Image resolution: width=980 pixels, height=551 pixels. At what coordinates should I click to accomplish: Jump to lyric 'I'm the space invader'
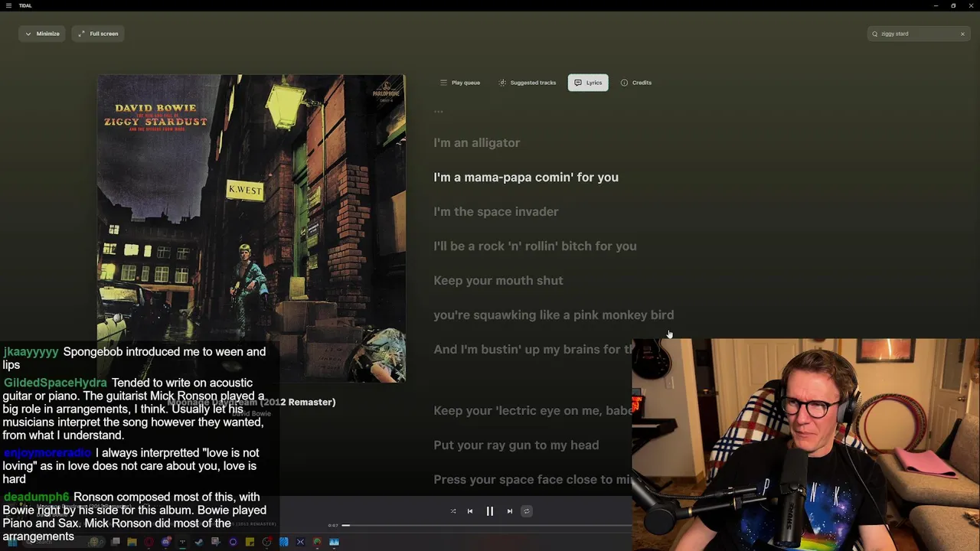click(496, 212)
